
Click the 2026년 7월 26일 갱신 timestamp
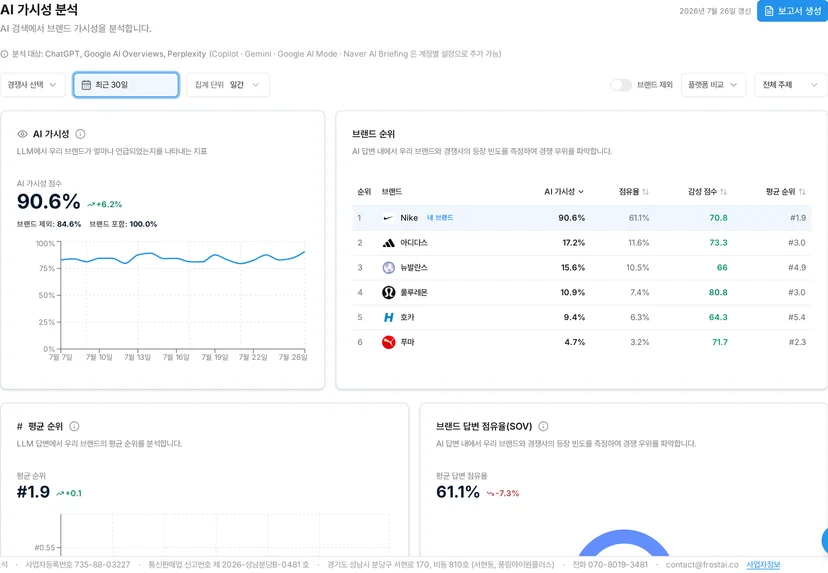click(715, 11)
